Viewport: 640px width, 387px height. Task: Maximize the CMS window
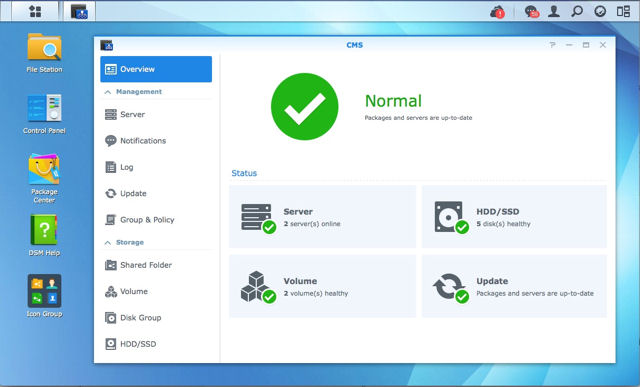[586, 45]
